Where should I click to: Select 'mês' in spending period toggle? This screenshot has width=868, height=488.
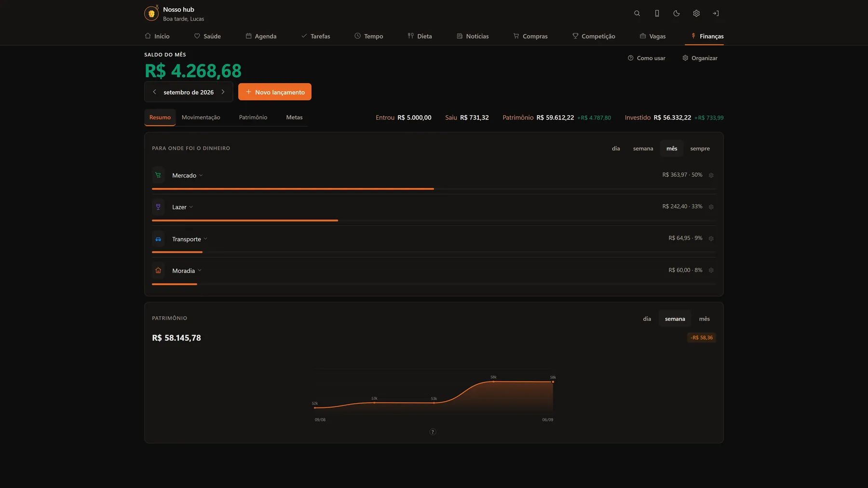point(672,149)
